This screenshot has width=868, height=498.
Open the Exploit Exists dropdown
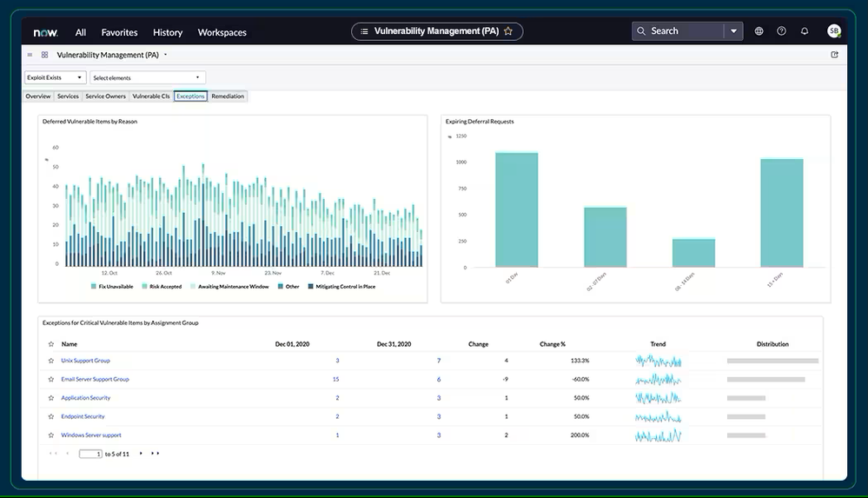pyautogui.click(x=55, y=77)
